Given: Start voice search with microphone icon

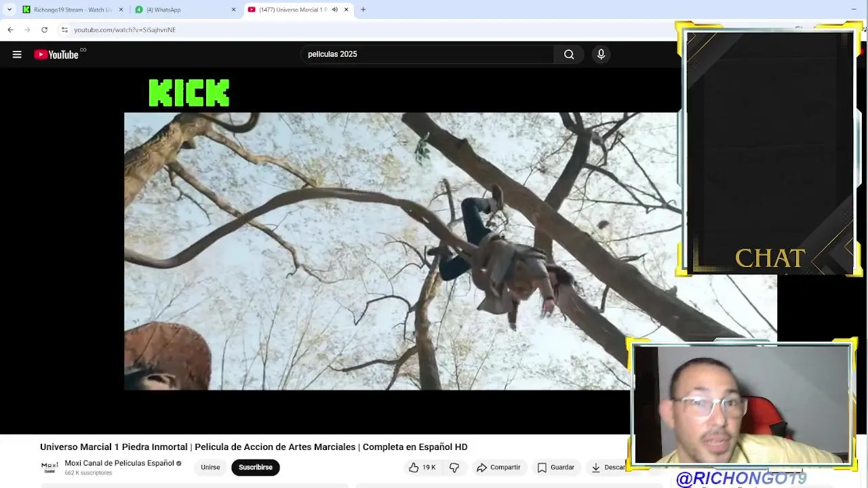Looking at the screenshot, I should tap(601, 54).
